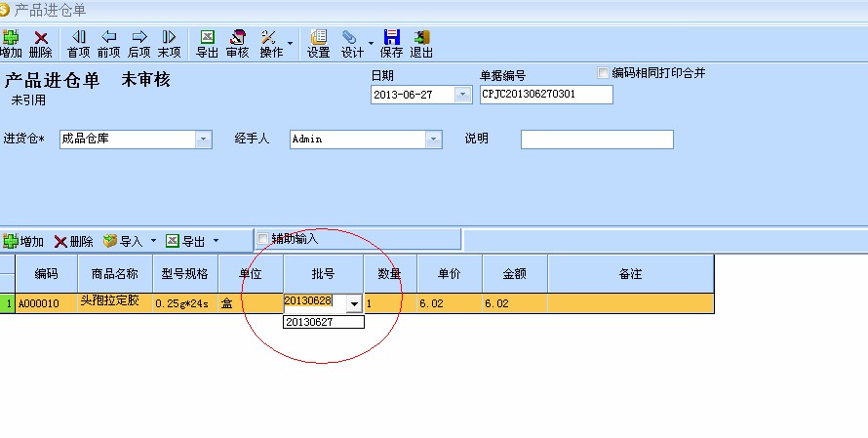868x438 pixels.
Task: Open the 日期 date picker dropdown
Action: [x=463, y=95]
